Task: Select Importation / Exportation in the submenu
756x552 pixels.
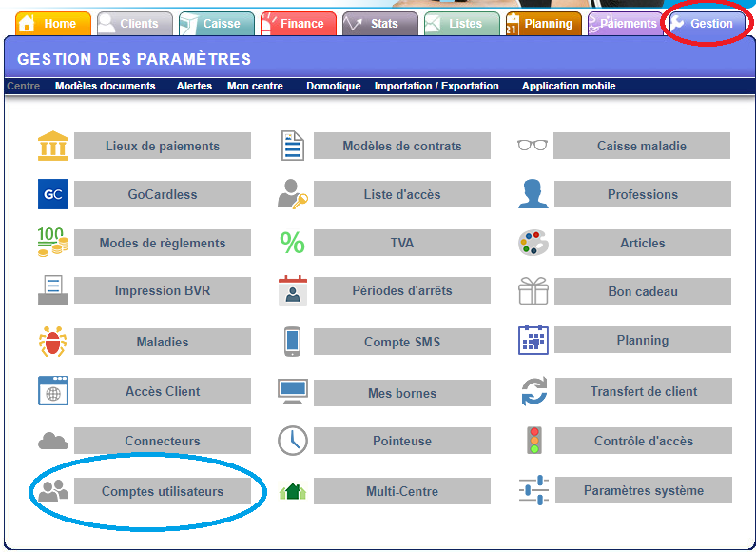Action: point(436,86)
